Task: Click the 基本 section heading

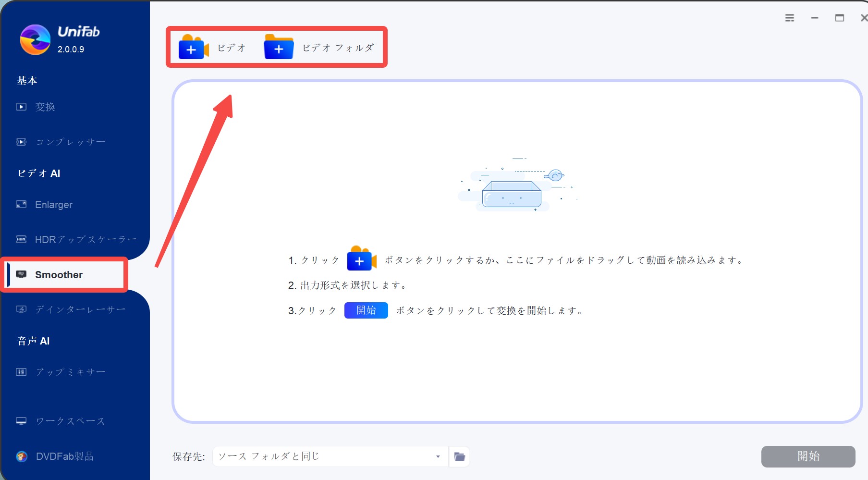Action: 27,80
